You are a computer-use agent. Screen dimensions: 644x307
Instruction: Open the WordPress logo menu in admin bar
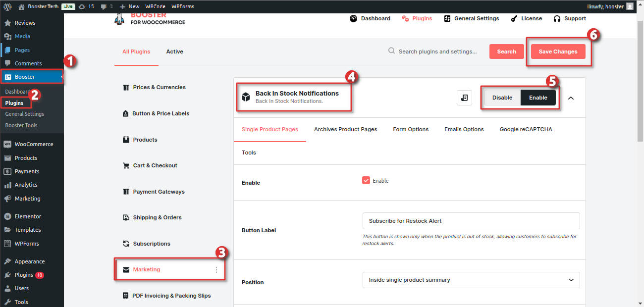[x=7, y=6]
